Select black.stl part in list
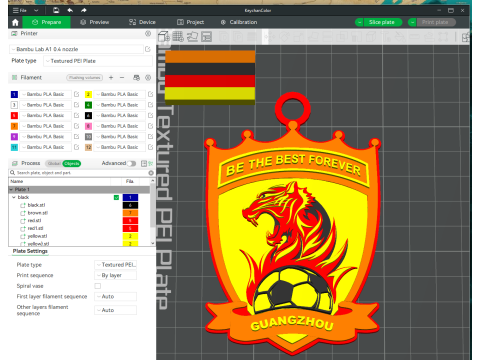 pyautogui.click(x=36, y=205)
